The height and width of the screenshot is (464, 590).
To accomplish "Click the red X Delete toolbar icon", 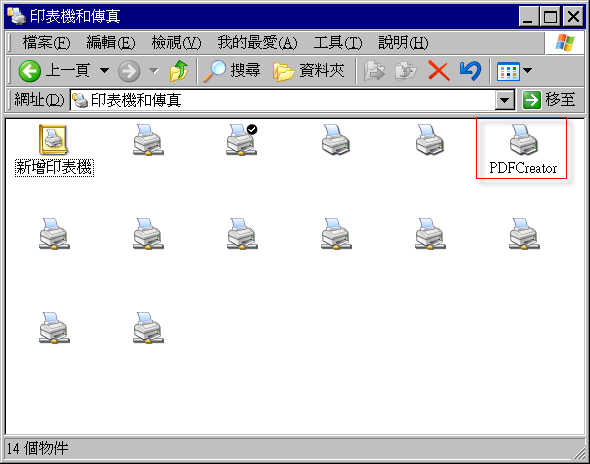I will (439, 71).
